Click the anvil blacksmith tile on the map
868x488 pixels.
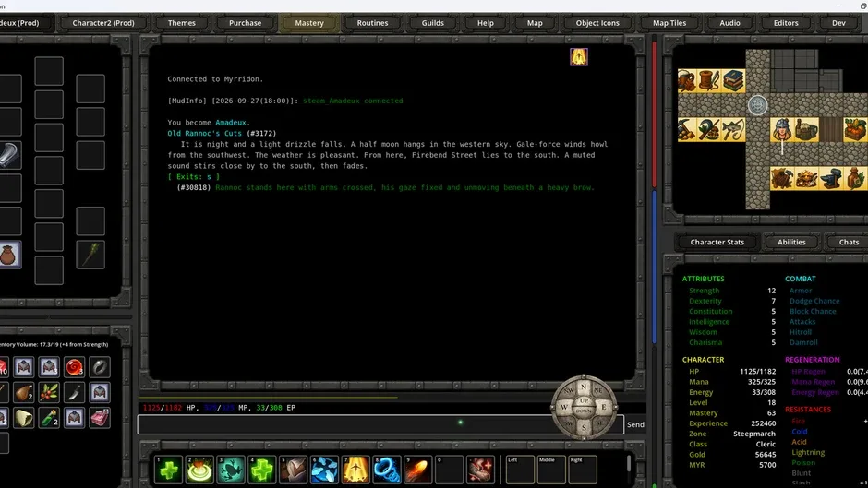(831, 178)
